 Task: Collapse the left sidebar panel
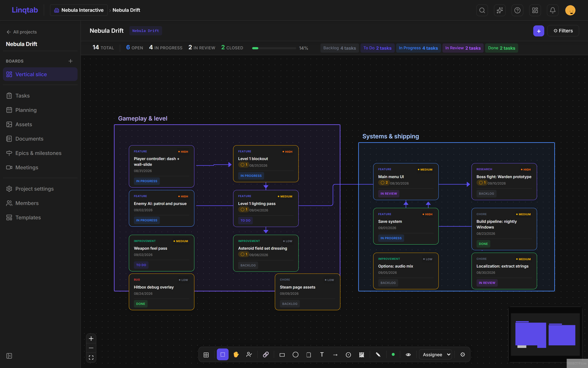[9, 356]
